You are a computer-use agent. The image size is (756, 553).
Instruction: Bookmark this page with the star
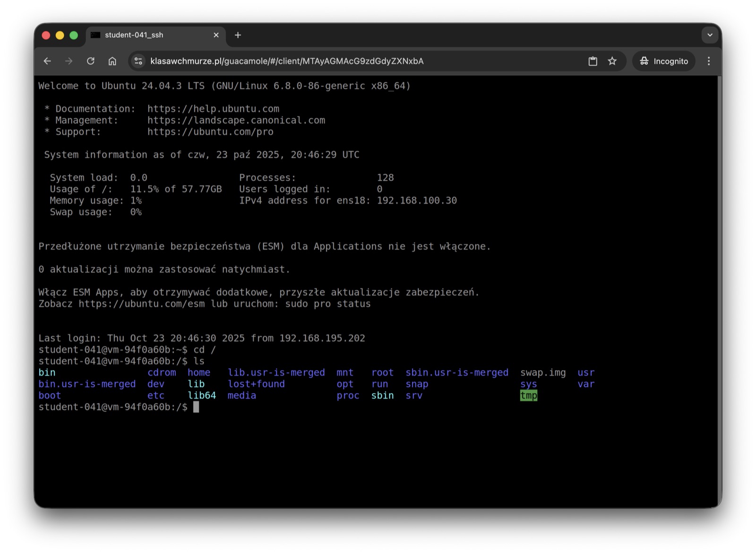click(612, 61)
